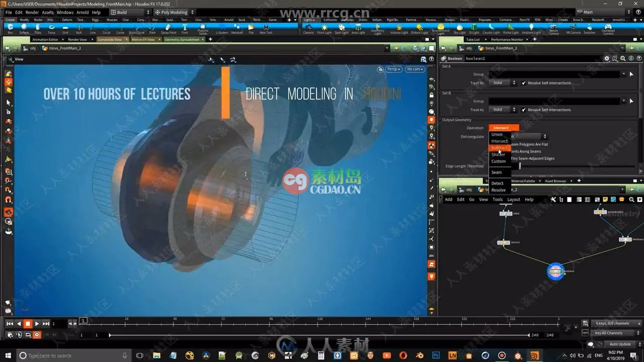Add a Gamepad Camera from the shelf

(x=608, y=30)
